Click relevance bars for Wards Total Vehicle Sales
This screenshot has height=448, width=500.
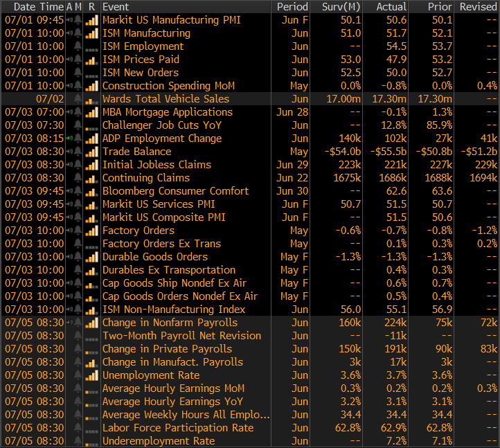[91, 99]
